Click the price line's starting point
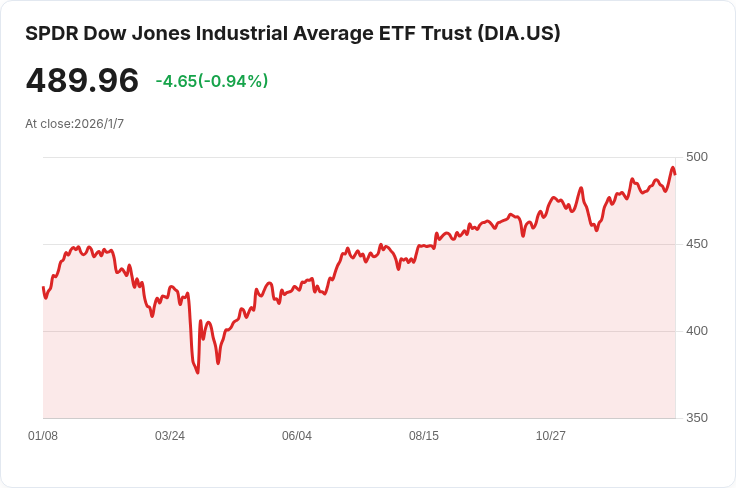This screenshot has height=488, width=736. tap(43, 287)
